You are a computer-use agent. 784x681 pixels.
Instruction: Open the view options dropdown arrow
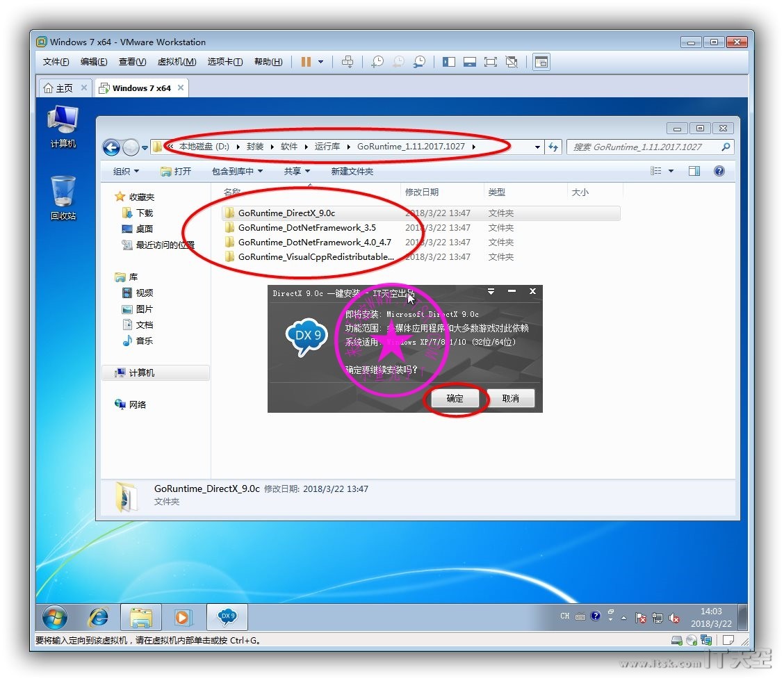pos(671,171)
